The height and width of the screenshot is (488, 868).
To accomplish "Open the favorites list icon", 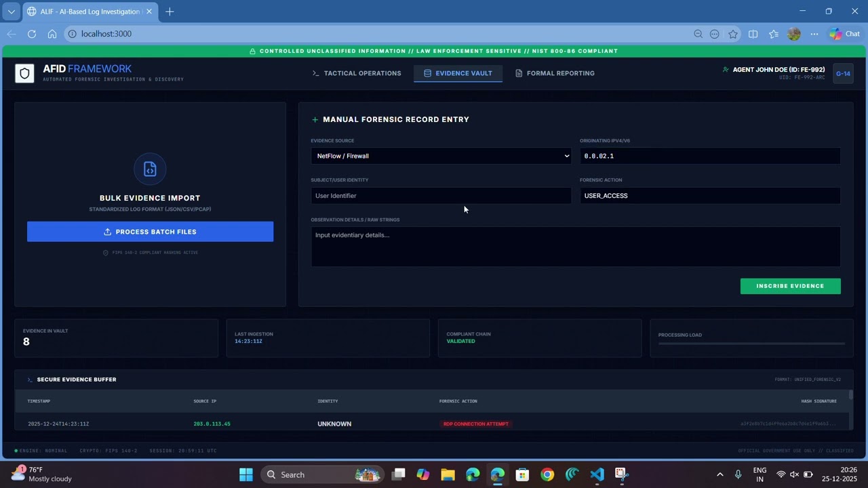I will (774, 34).
